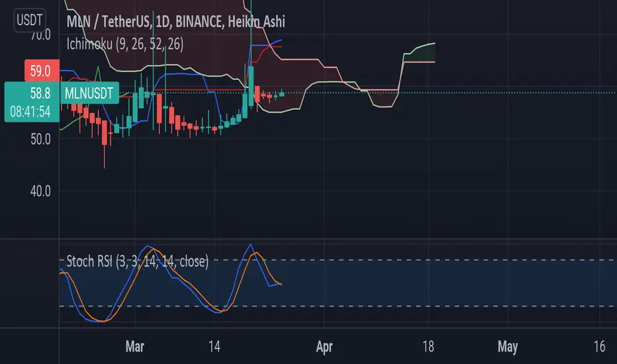
Task: Click the Mar label on time axis
Action: (x=135, y=347)
